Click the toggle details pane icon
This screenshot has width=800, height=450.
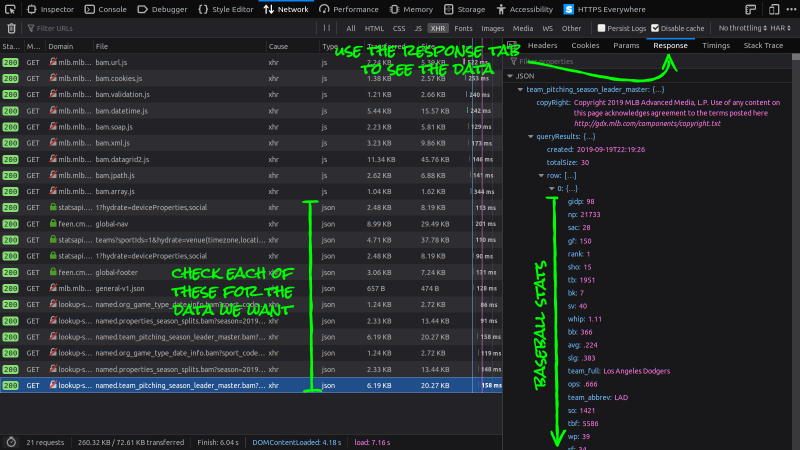pos(512,45)
